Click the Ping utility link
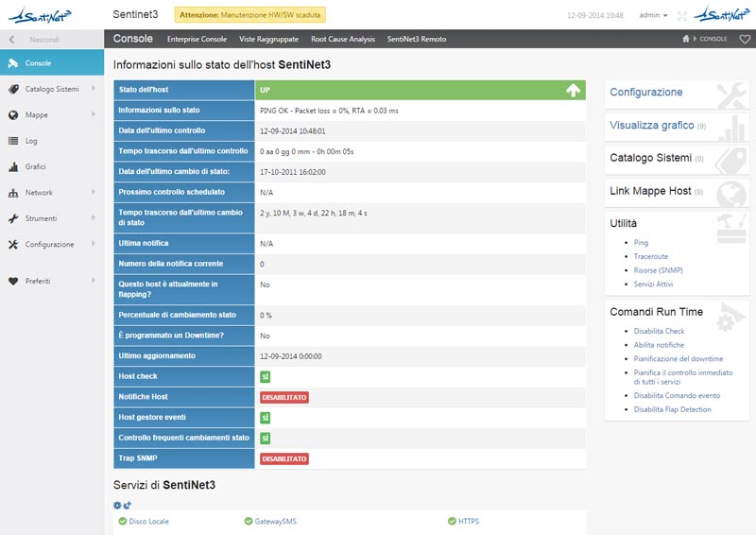756x535 pixels. pos(641,243)
